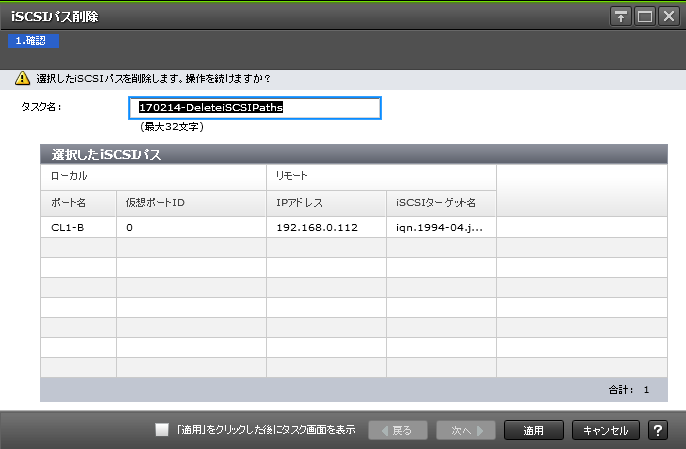Click the disabled 戻る button
The image size is (686, 449).
click(398, 430)
